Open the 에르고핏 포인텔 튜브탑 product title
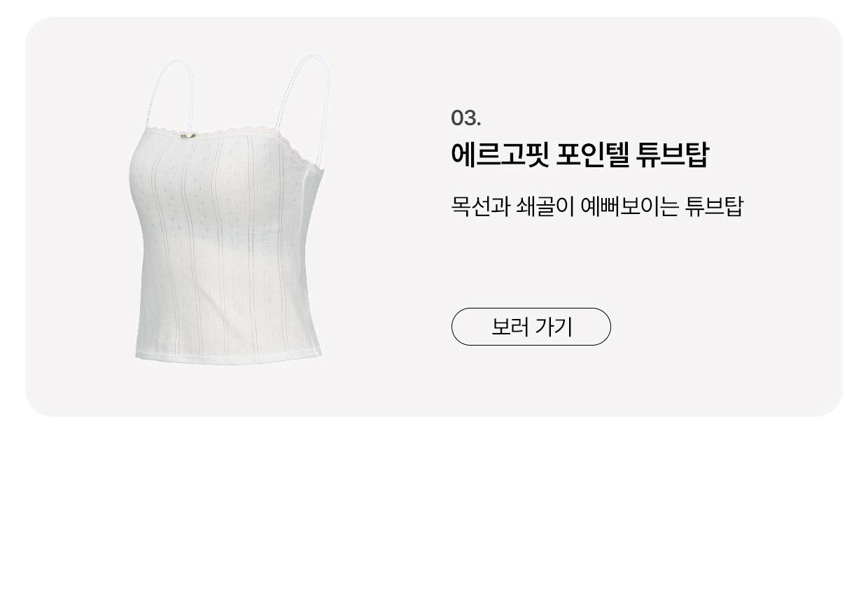The height and width of the screenshot is (589, 868). 580,155
